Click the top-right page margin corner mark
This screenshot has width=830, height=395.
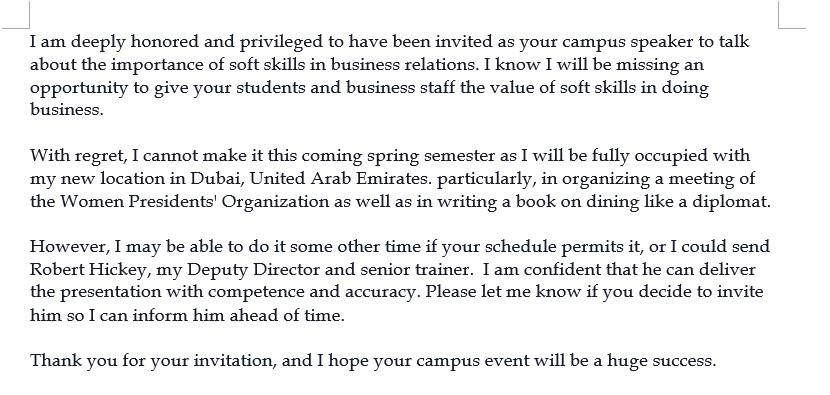tap(792, 15)
